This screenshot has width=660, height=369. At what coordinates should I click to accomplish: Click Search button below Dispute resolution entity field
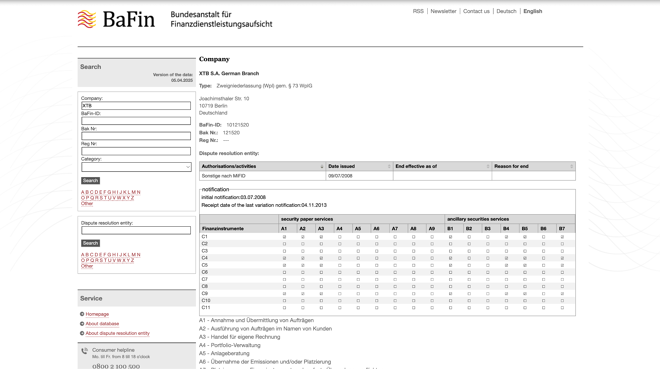90,243
